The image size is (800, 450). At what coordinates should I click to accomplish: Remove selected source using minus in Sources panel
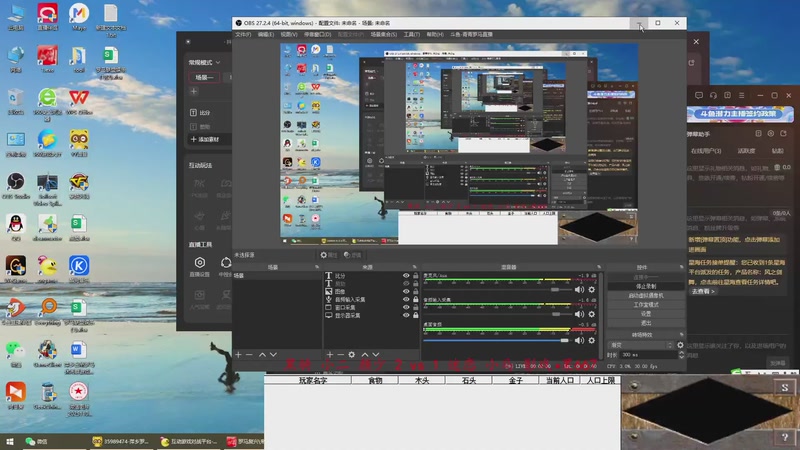340,354
